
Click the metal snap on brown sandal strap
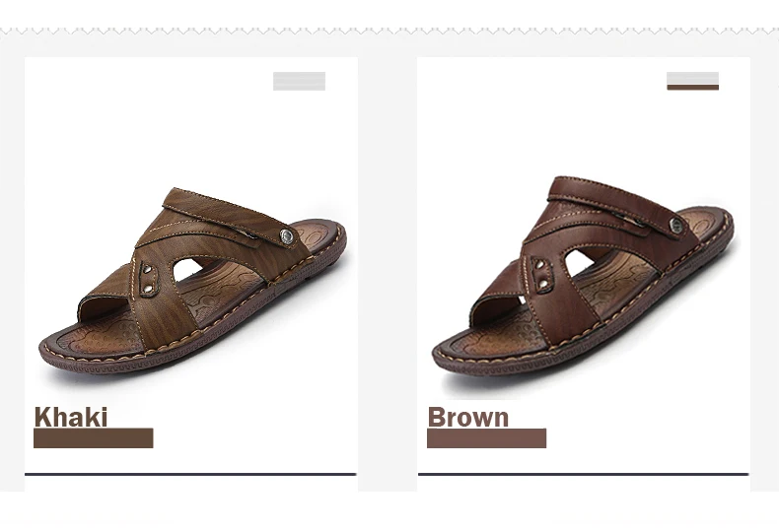(675, 225)
